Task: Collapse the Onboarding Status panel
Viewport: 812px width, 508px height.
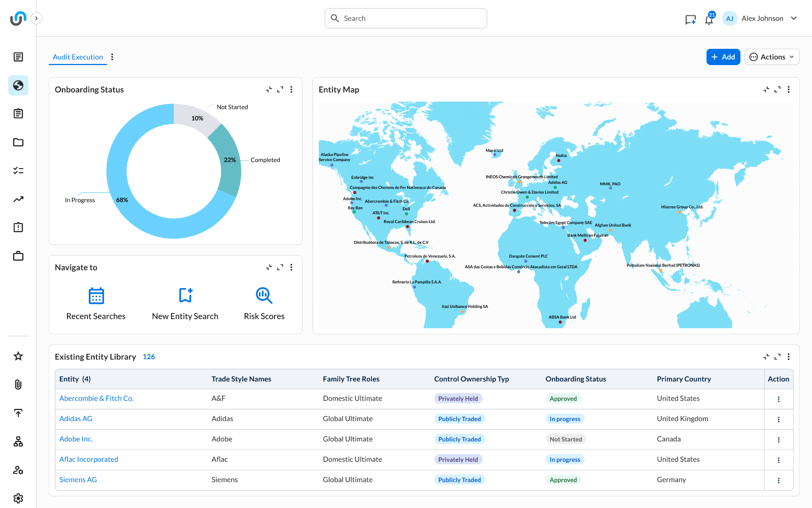Action: pos(269,90)
